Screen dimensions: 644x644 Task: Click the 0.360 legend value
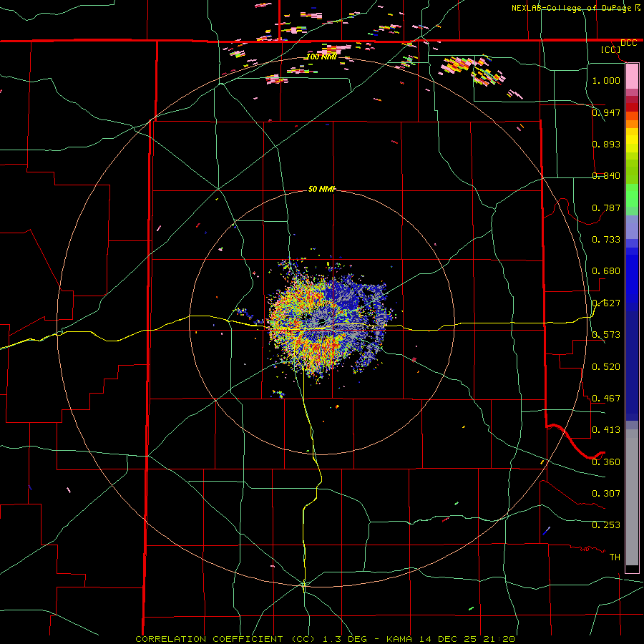[x=606, y=462]
